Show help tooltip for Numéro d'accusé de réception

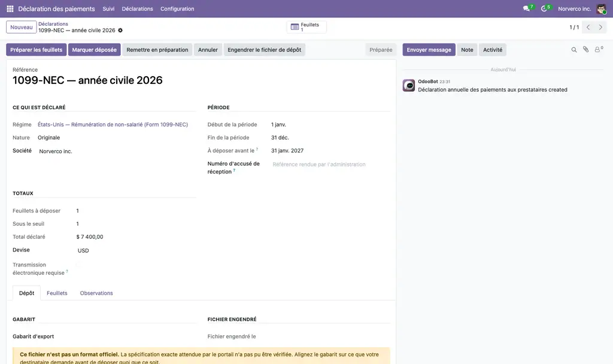click(x=234, y=171)
